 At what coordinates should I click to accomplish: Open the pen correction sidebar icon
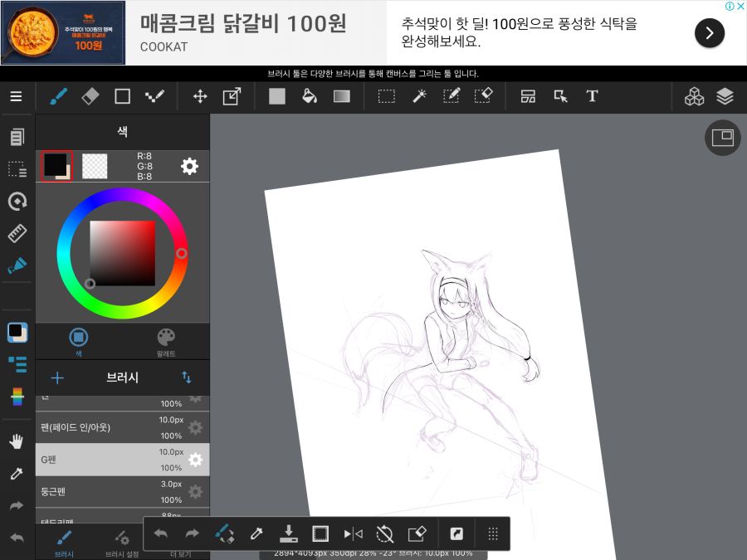tap(17, 265)
